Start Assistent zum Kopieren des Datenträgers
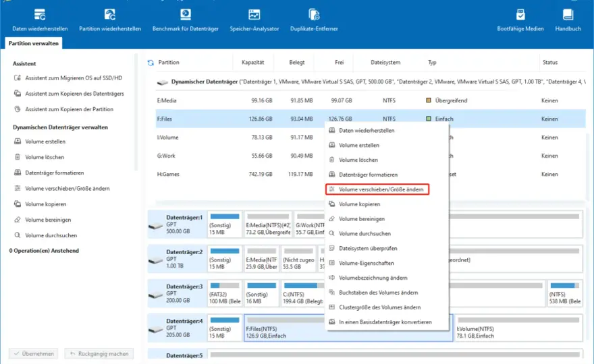Screen dimensions: 594x364 [69, 94]
